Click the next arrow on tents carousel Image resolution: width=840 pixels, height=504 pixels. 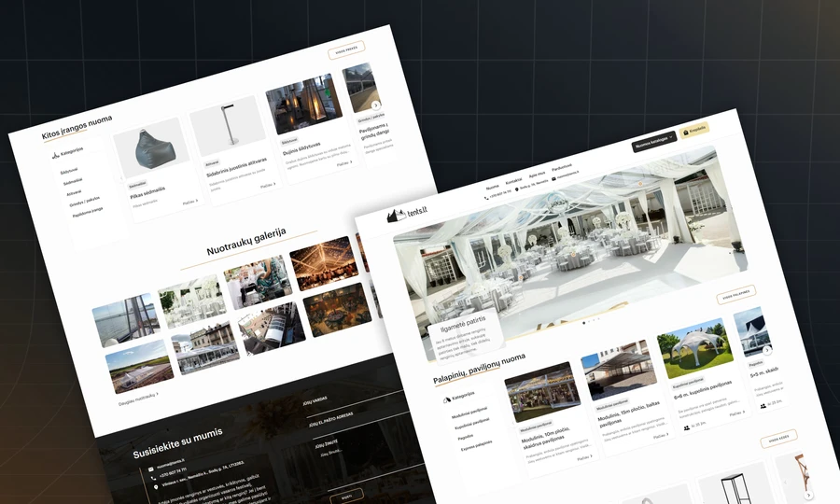click(767, 350)
